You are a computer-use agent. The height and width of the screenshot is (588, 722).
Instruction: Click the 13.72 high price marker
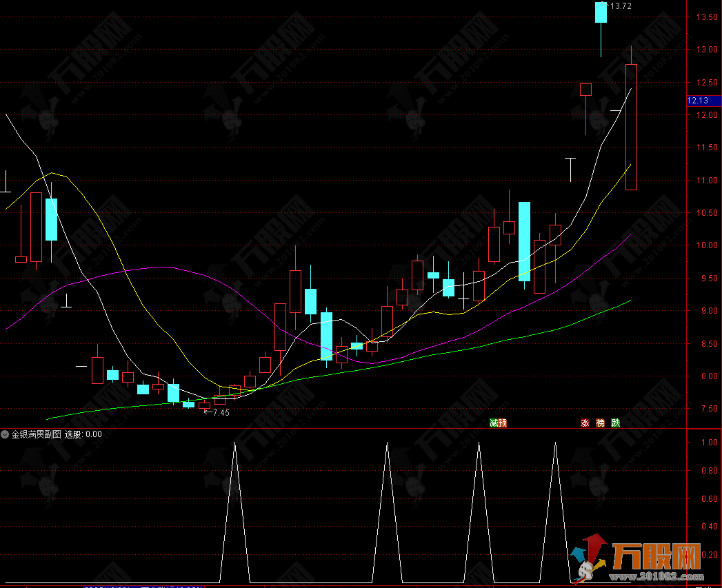pyautogui.click(x=621, y=6)
